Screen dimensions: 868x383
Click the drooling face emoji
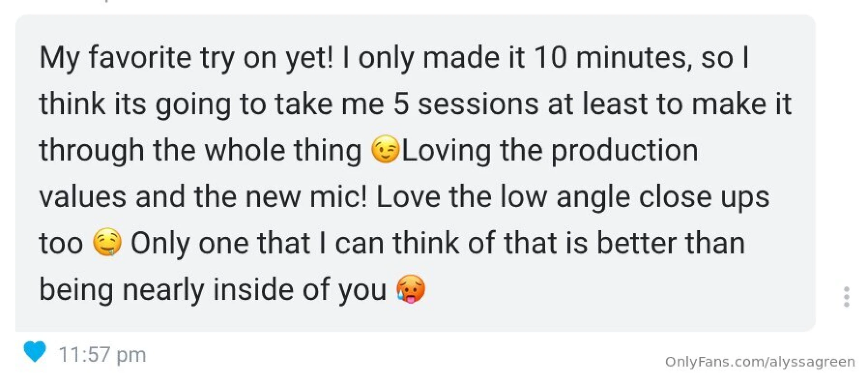[107, 242]
